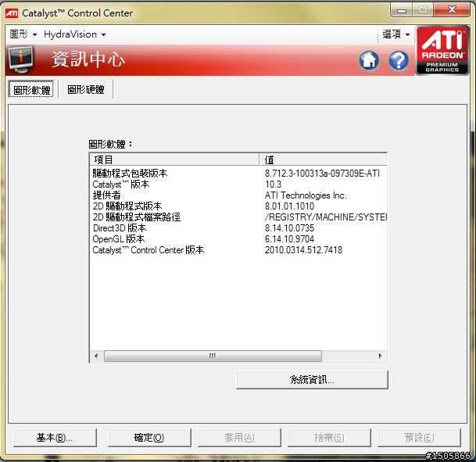Click value 8.712.3-100313a-097309E-ATI
Viewport: 476px width, 462px height.
(x=322, y=174)
